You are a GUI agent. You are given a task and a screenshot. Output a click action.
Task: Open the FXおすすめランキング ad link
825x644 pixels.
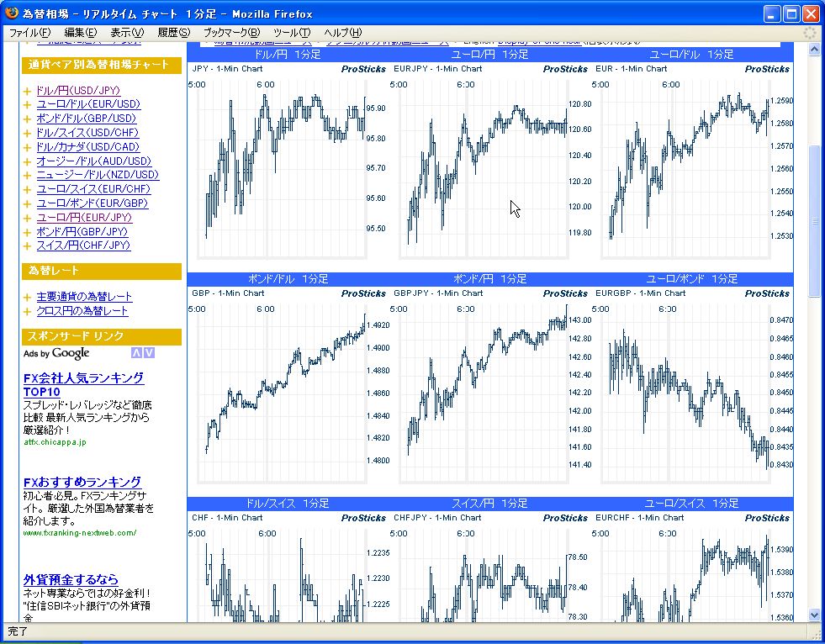coord(82,482)
